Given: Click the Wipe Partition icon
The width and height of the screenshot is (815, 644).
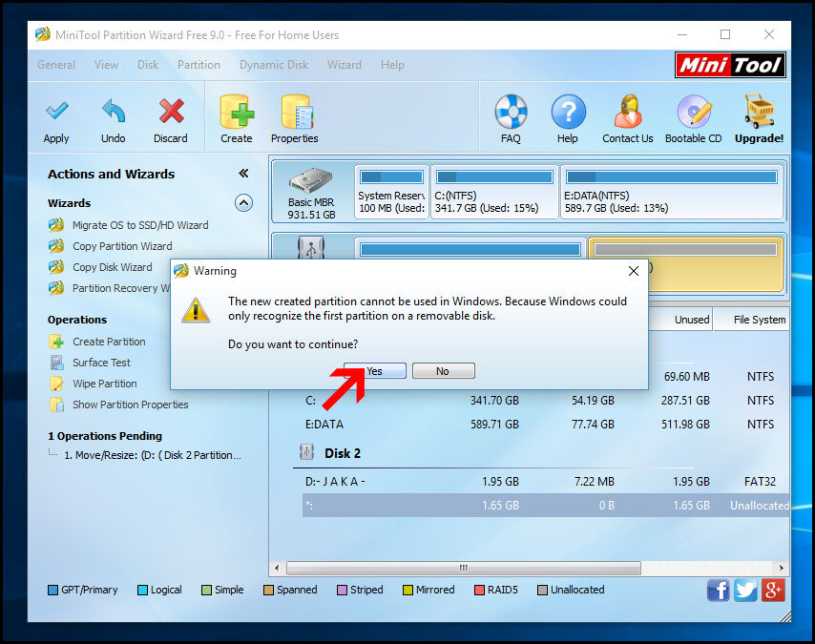Looking at the screenshot, I should tap(56, 384).
